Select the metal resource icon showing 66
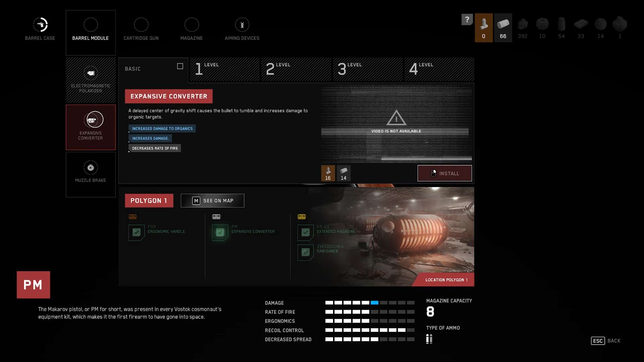 [503, 28]
